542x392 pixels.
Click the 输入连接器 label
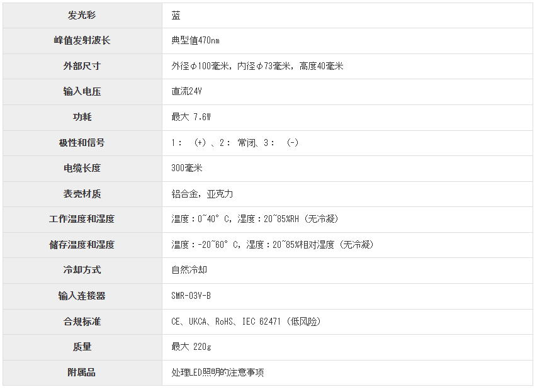82,296
